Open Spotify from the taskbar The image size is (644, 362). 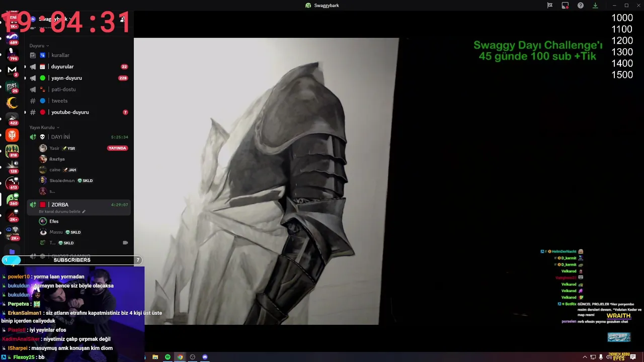click(168, 357)
